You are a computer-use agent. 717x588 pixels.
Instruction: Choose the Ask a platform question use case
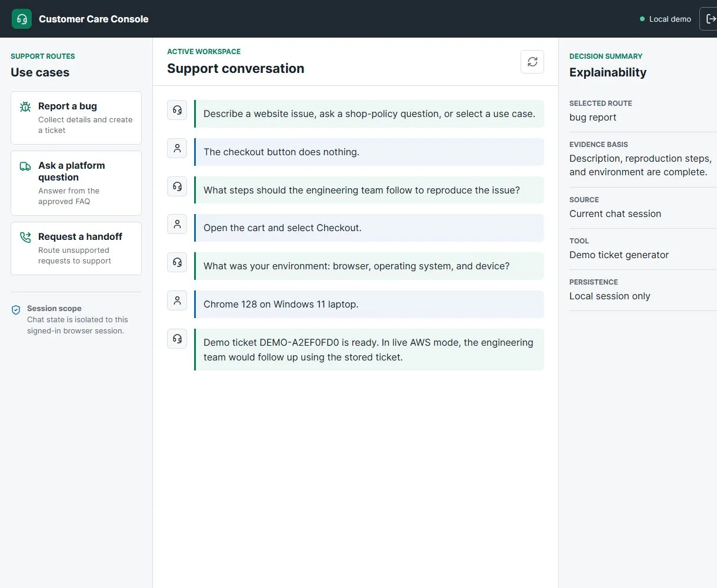(x=76, y=183)
